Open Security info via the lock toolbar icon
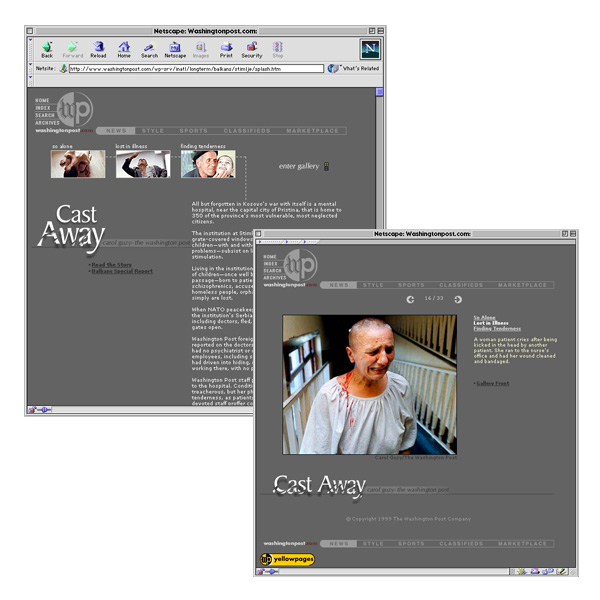Viewport: 600px width, 600px height. pyautogui.click(x=252, y=50)
